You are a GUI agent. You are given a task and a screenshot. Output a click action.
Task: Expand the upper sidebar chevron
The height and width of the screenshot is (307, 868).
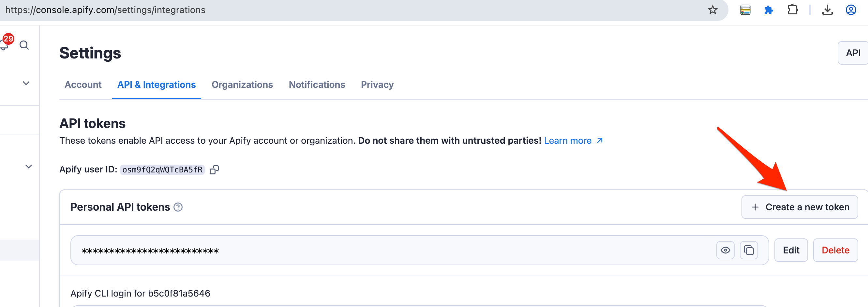point(26,83)
